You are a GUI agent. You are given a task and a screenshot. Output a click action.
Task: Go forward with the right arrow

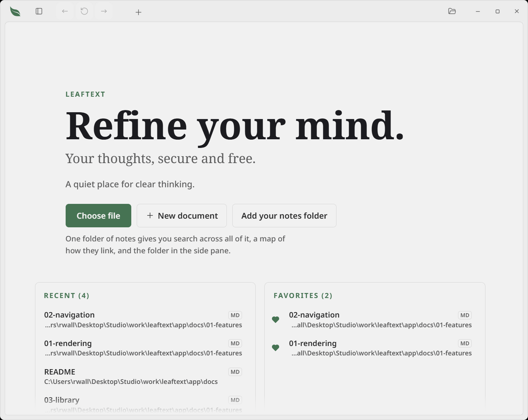104,12
